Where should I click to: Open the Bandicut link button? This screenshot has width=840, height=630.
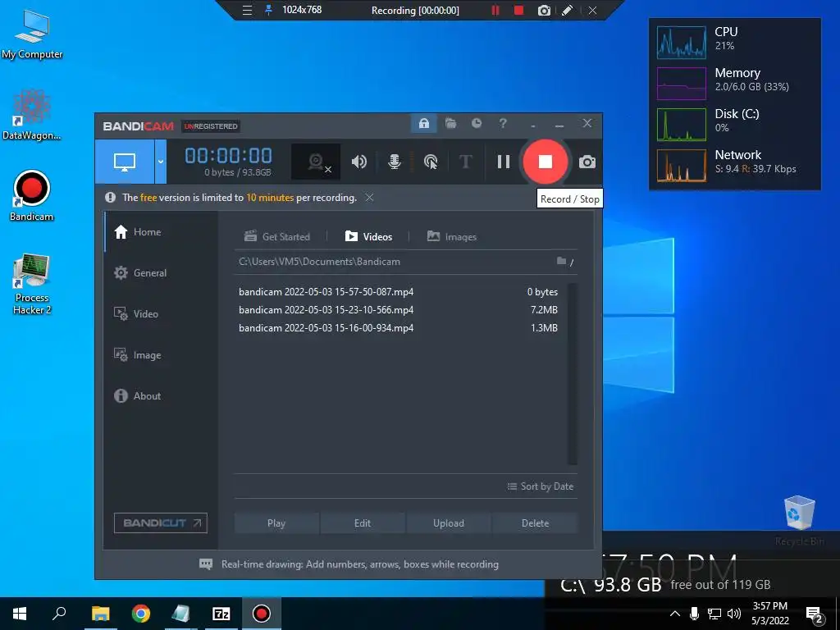pyautogui.click(x=161, y=523)
